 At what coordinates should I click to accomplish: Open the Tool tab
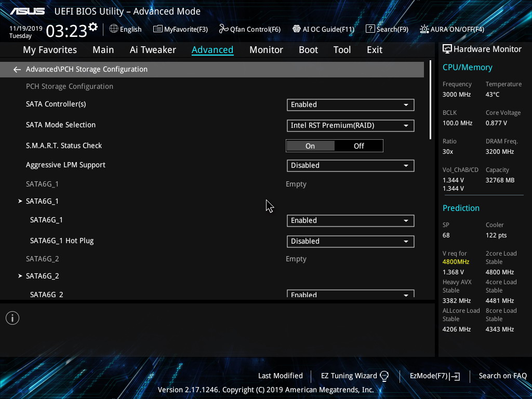click(x=342, y=50)
